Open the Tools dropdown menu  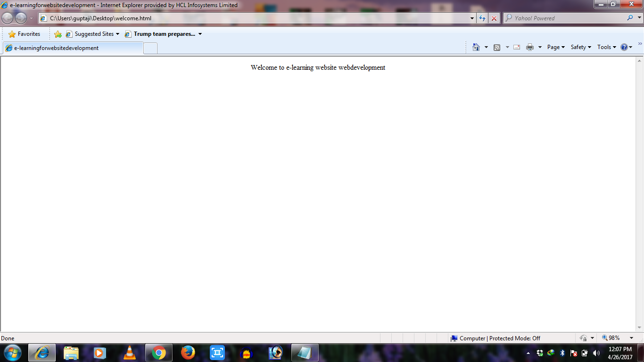(x=606, y=47)
